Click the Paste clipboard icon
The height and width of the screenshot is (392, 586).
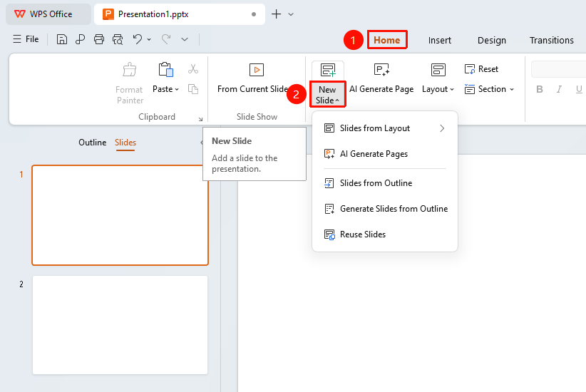pos(166,70)
